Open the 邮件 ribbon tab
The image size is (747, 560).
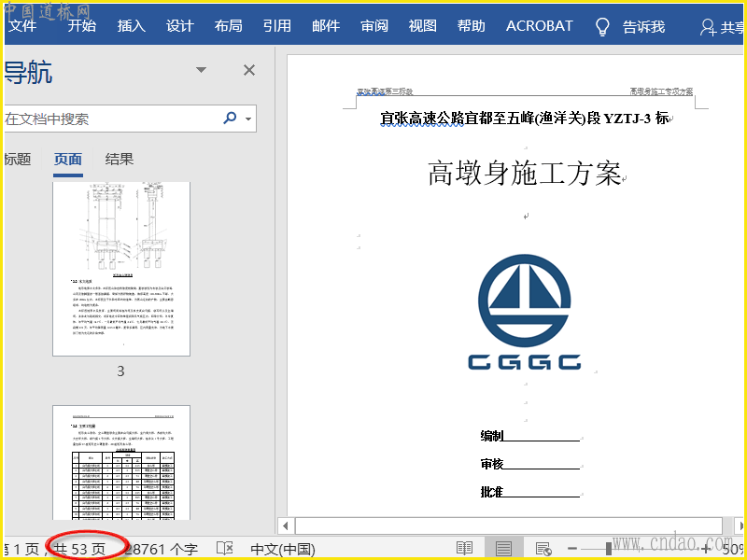[x=326, y=26]
